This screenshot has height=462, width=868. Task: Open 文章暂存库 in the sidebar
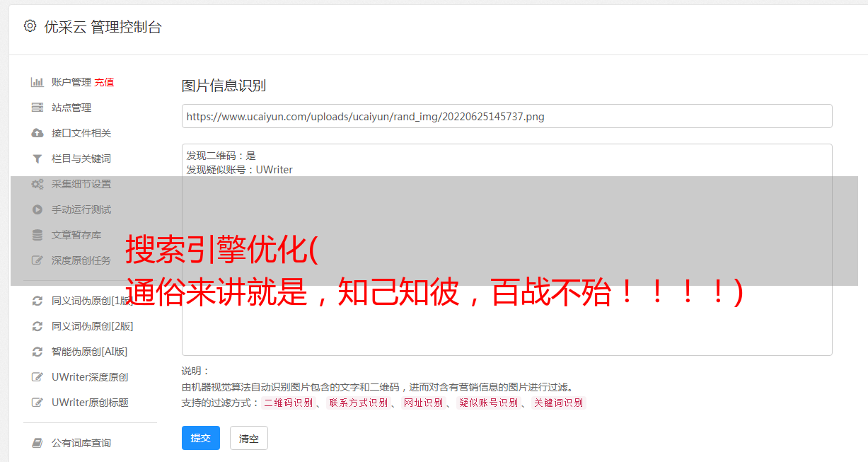76,235
